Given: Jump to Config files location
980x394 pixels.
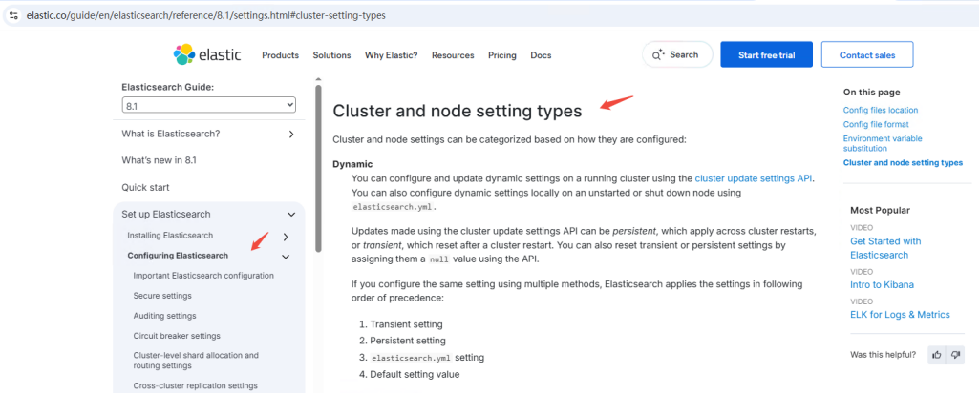Looking at the screenshot, I should pos(880,110).
